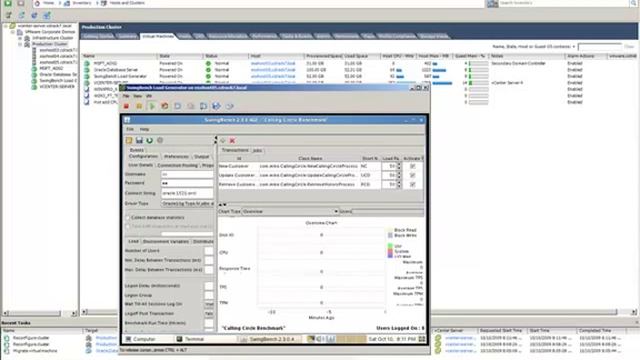Select the VCENTER-SERVER tree item
640x360 pixels.
pos(57,87)
